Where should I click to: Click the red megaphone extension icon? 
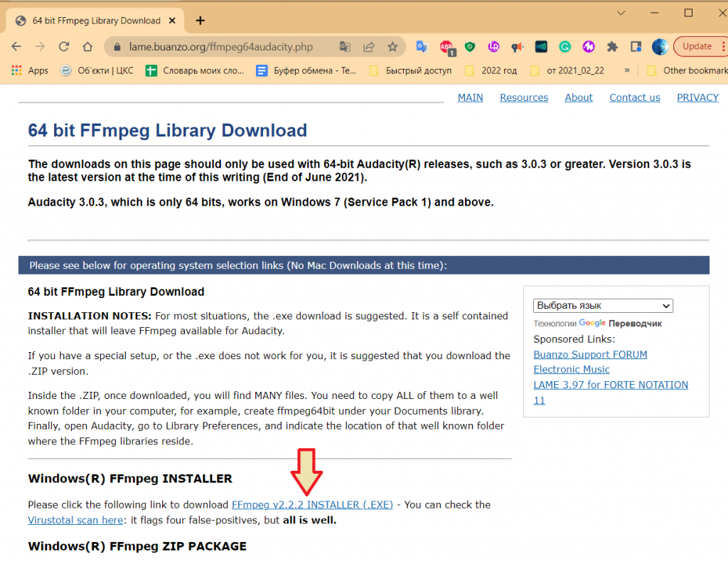click(517, 46)
